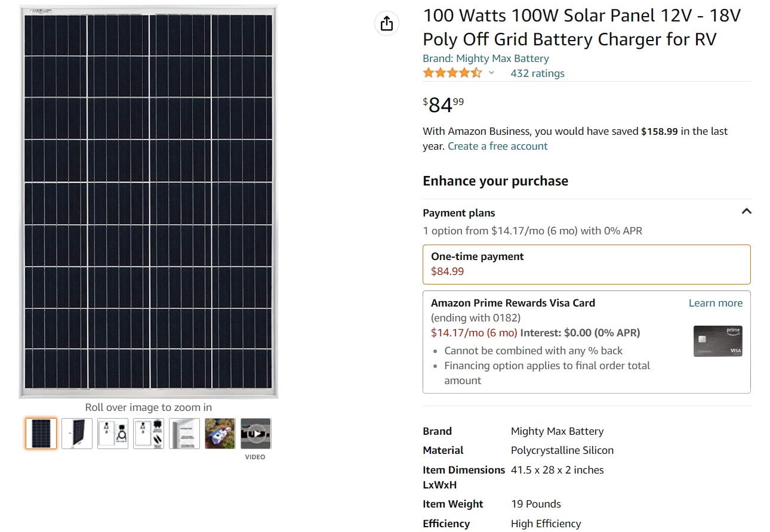Image resolution: width=770 pixels, height=532 pixels.
Task: Open the 432 ratings link
Action: (537, 73)
